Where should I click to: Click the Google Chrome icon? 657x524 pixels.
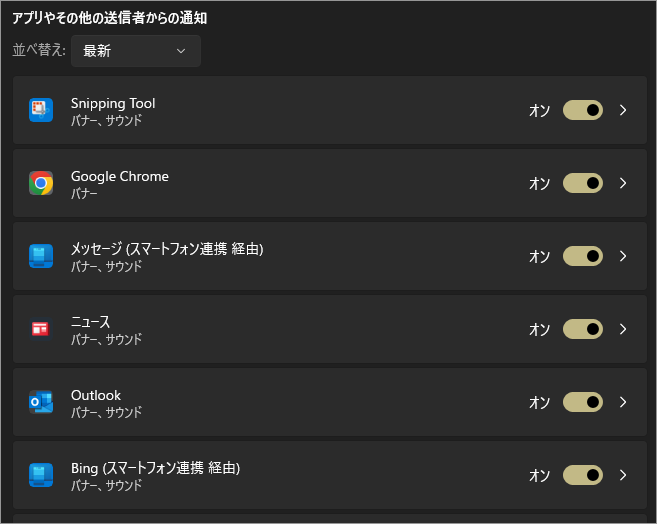[40, 183]
